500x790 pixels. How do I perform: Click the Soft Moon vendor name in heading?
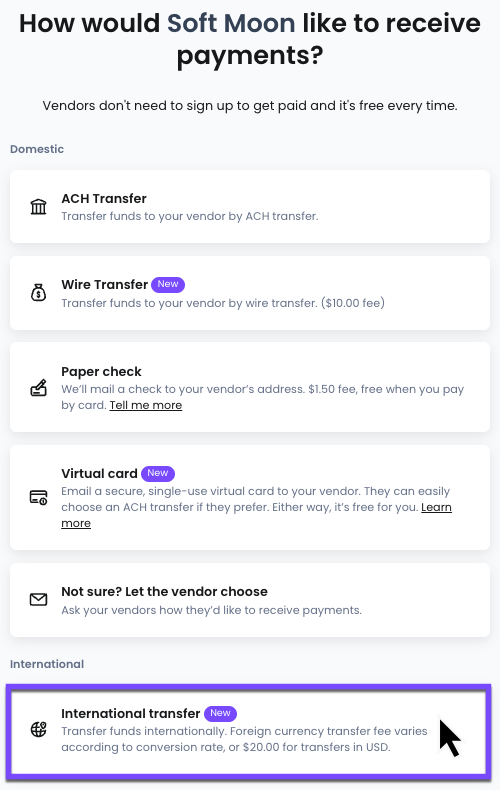click(x=231, y=23)
